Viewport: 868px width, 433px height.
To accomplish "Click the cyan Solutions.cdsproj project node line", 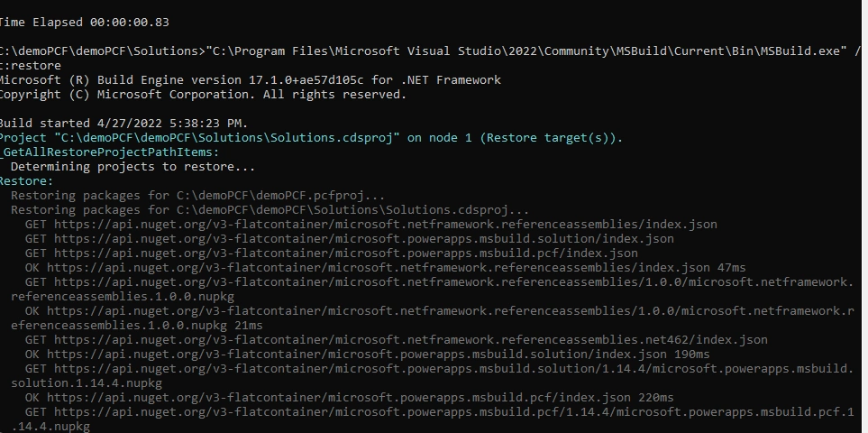I will pos(311,137).
